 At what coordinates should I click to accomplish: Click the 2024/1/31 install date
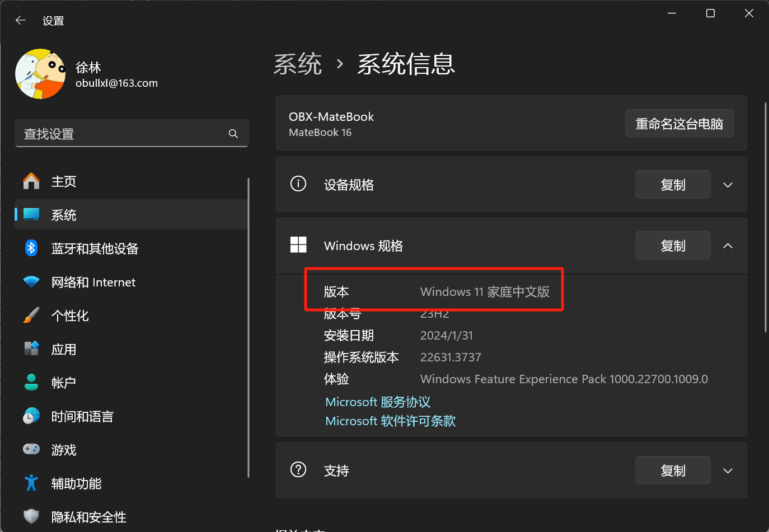tap(447, 335)
